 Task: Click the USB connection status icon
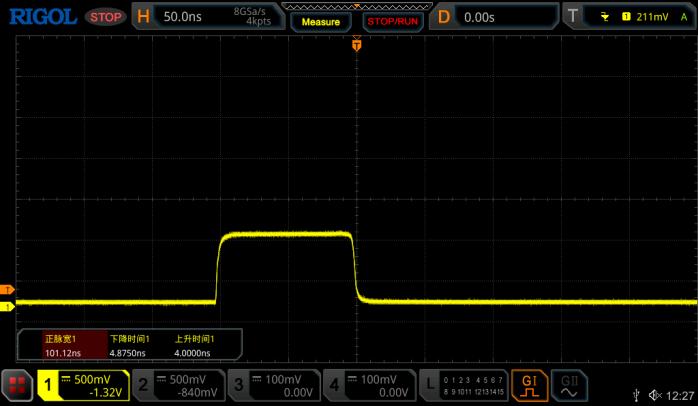[637, 395]
